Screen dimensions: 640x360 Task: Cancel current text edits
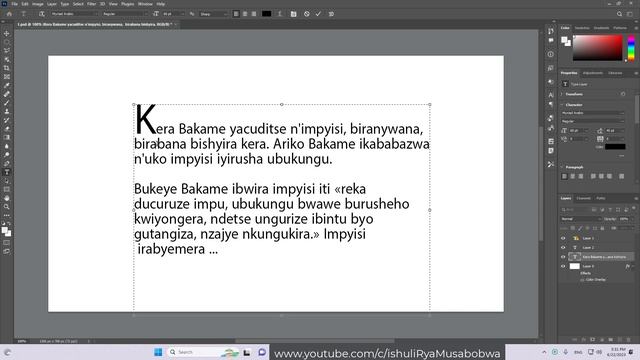click(x=307, y=14)
